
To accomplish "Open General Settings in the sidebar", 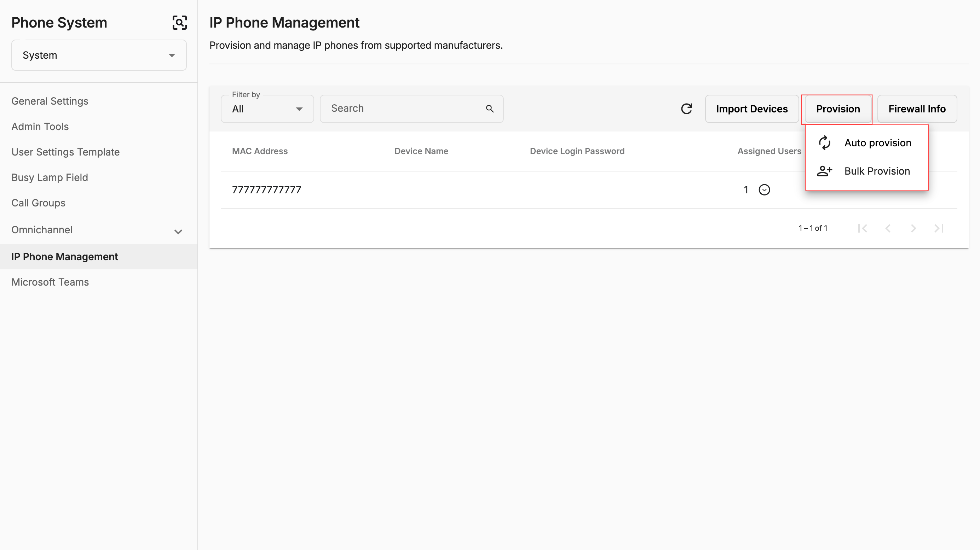I will pos(50,101).
